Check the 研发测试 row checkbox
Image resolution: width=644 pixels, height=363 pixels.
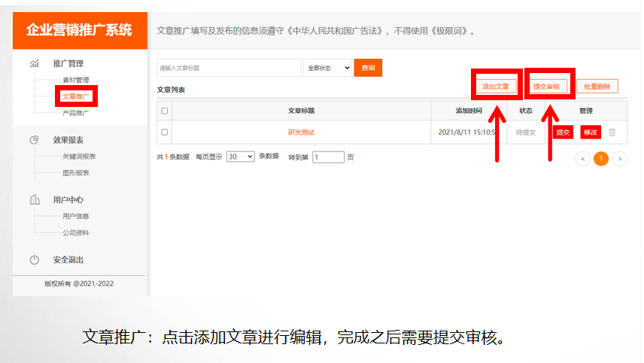pos(165,133)
